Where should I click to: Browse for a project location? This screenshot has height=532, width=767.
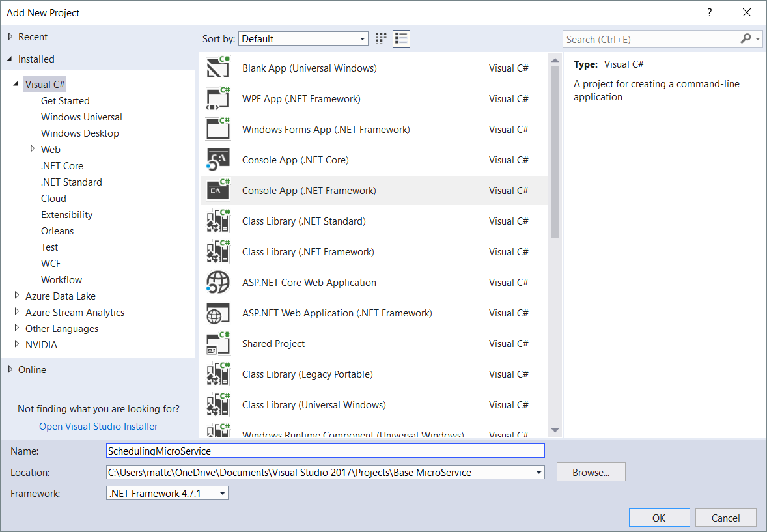pyautogui.click(x=591, y=472)
